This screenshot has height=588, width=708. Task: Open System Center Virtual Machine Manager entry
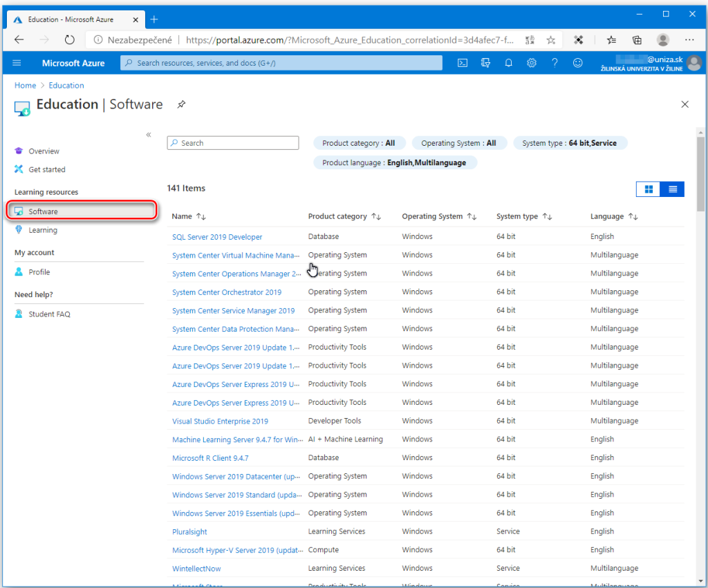pos(236,256)
